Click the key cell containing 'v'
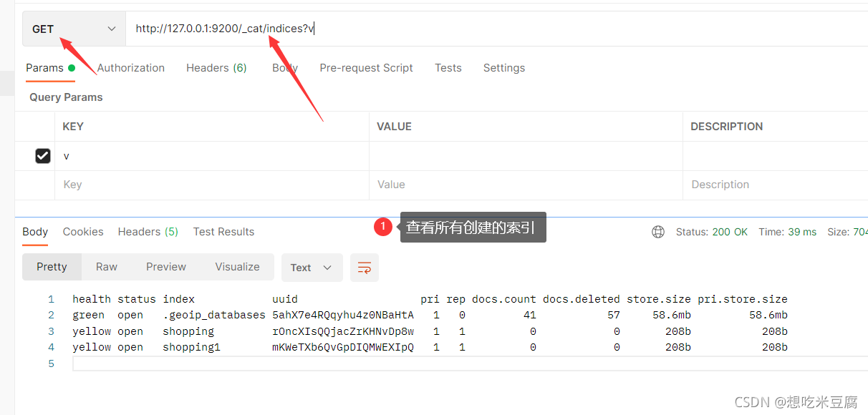 pyautogui.click(x=212, y=156)
